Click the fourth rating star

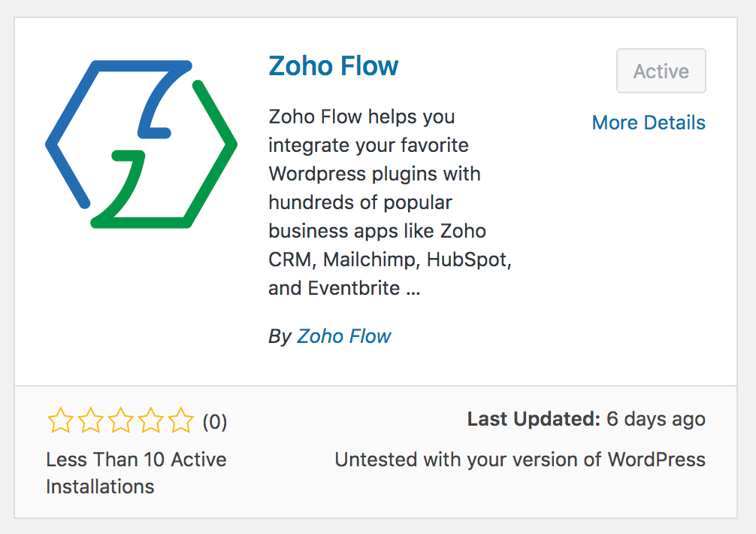(150, 421)
